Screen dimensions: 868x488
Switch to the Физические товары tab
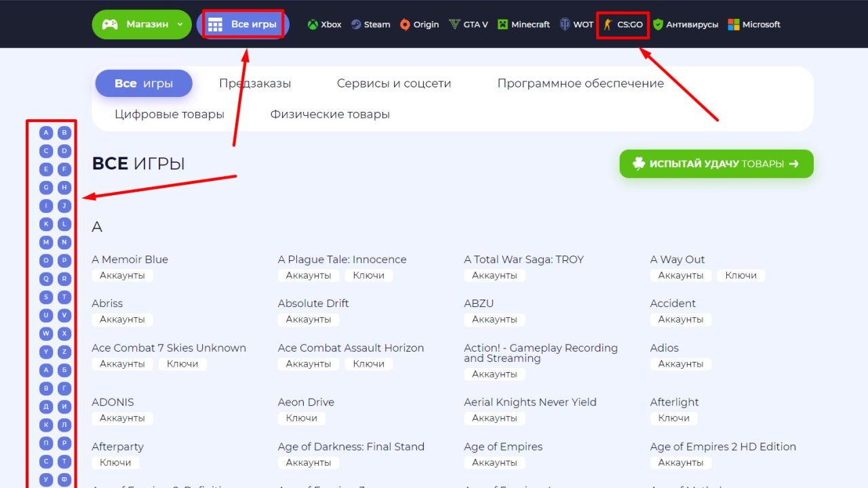[x=330, y=114]
